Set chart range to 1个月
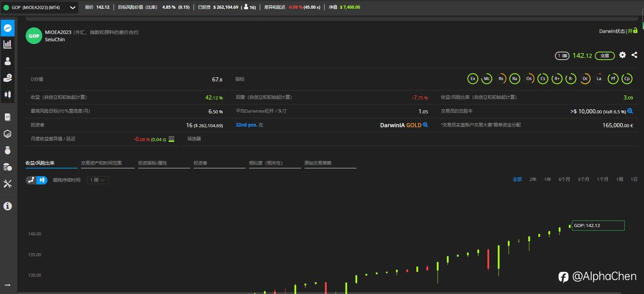 602,179
